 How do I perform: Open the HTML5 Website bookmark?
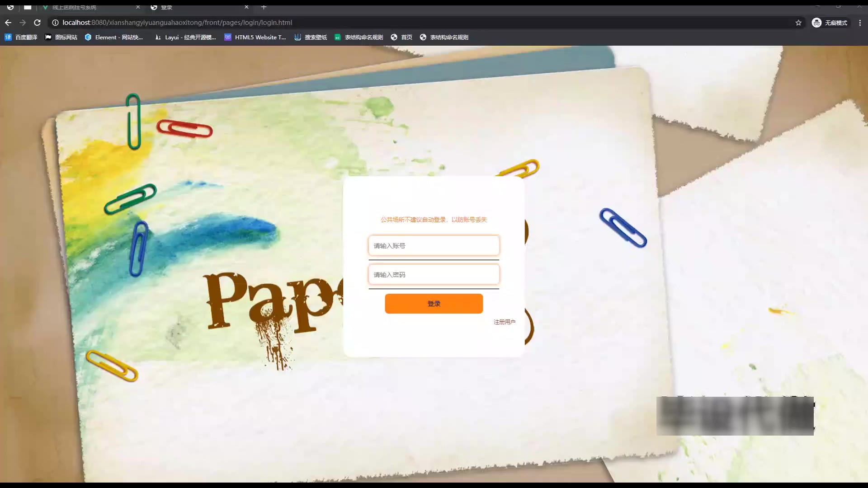[255, 38]
